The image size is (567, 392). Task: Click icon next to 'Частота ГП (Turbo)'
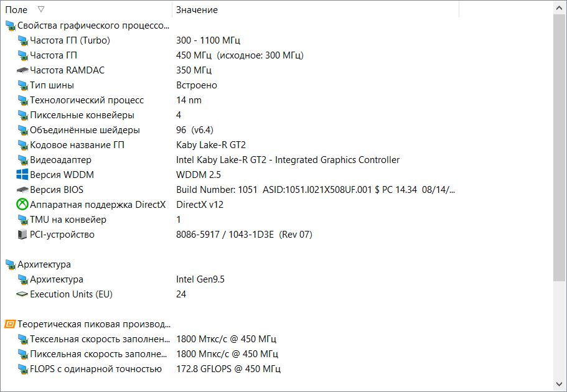[x=22, y=40]
